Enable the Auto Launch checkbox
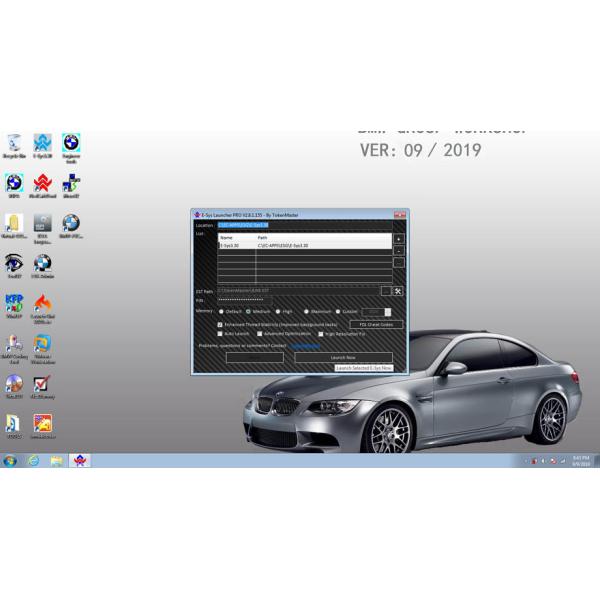 click(x=220, y=334)
